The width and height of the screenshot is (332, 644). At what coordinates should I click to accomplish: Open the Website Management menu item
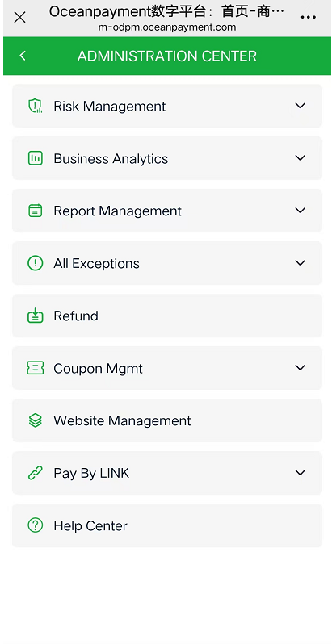[167, 420]
